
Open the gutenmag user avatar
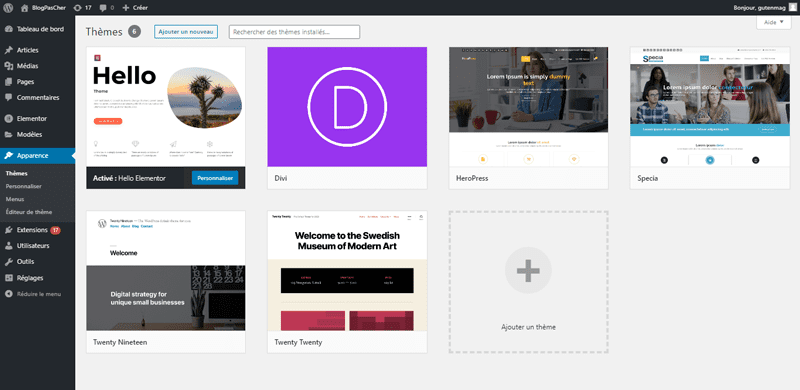pyautogui.click(x=792, y=7)
